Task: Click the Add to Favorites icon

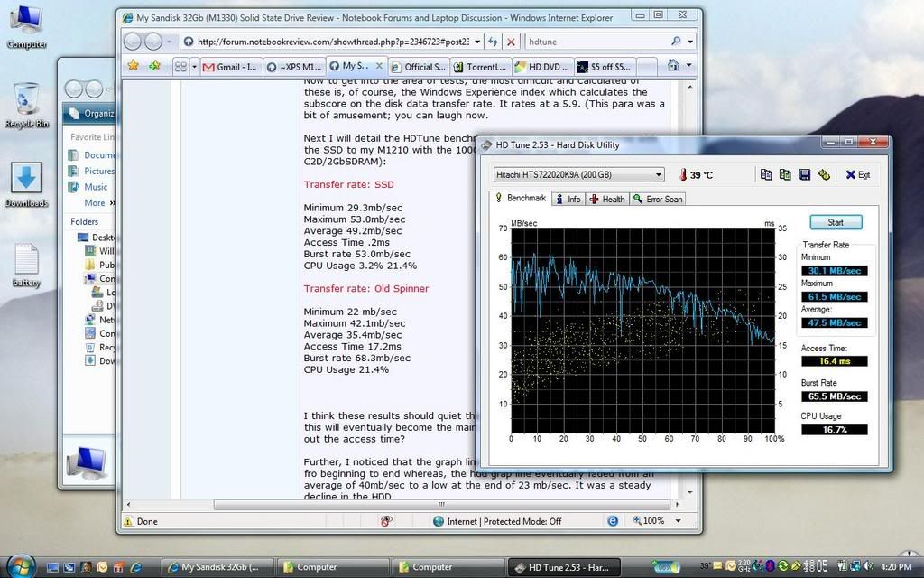Action: coord(154,65)
